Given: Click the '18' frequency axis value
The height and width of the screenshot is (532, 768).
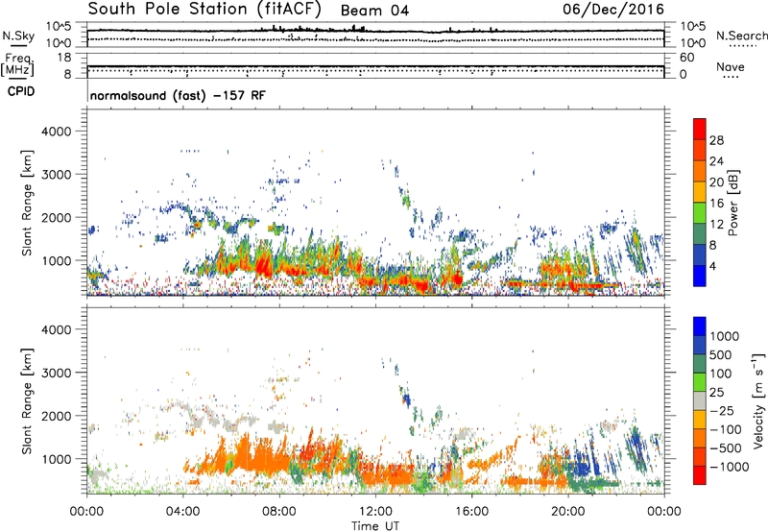Looking at the screenshot, I should click(64, 58).
